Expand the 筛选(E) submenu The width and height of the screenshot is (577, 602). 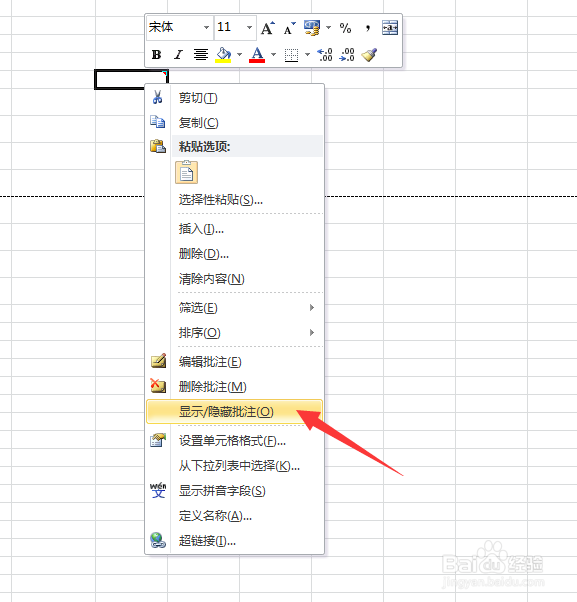coord(235,308)
